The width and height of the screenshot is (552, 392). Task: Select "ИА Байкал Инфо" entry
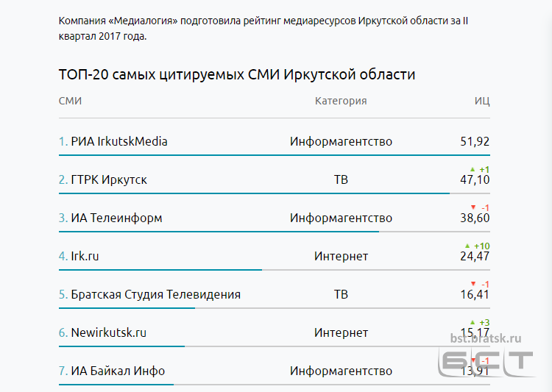point(118,371)
